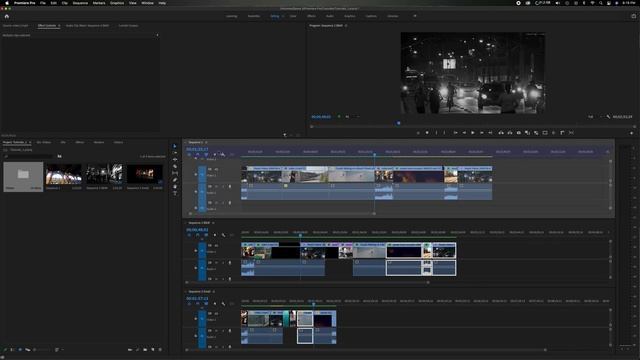This screenshot has height=360, width=640.
Task: Open Sequence 1 Edit2 timeline panel menu
Action: coord(213,223)
